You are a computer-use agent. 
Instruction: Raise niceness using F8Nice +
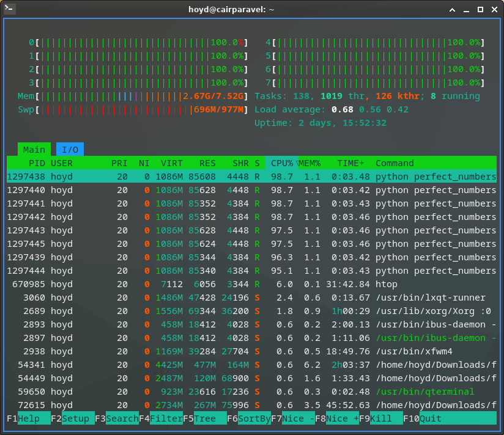tap(337, 419)
